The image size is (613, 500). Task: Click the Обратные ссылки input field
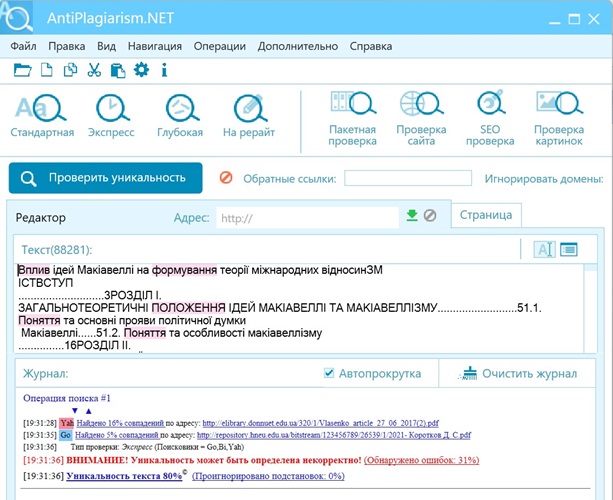click(x=408, y=178)
